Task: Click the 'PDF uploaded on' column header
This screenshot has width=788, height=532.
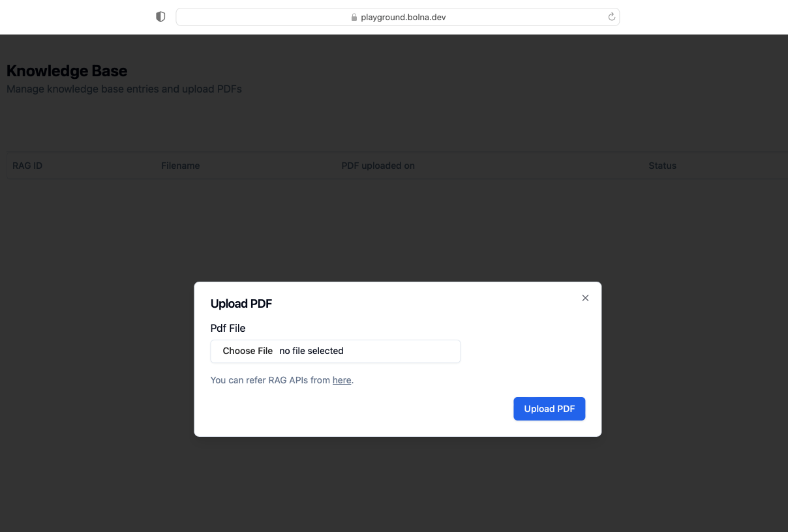Action: pos(378,166)
